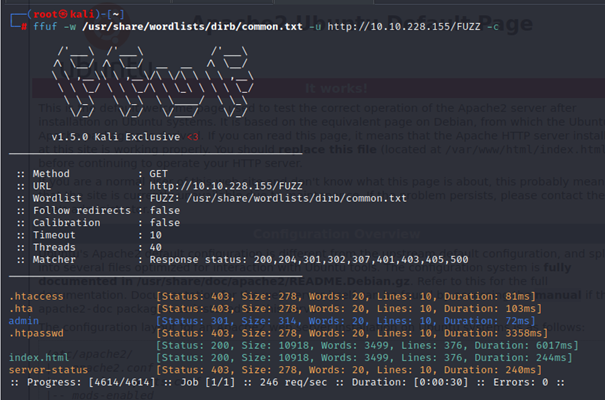
Task: Click the Timeout value 10
Action: coord(158,237)
